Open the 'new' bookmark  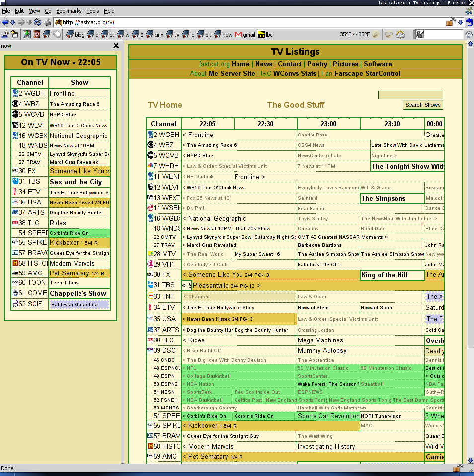223,35
